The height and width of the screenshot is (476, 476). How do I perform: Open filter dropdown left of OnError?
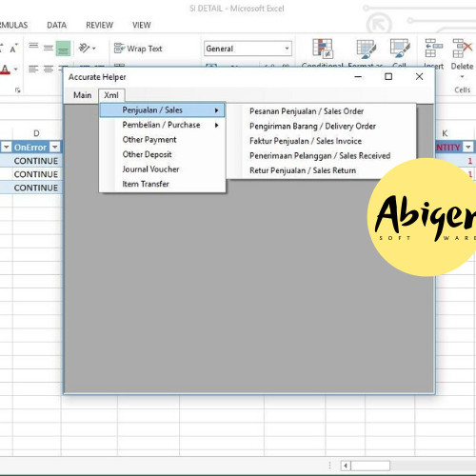click(7, 147)
